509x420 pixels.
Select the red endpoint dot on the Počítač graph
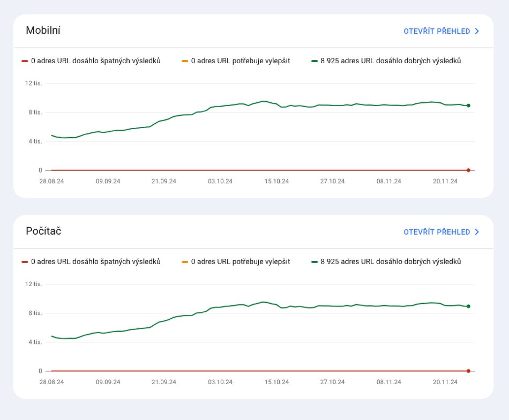point(468,371)
